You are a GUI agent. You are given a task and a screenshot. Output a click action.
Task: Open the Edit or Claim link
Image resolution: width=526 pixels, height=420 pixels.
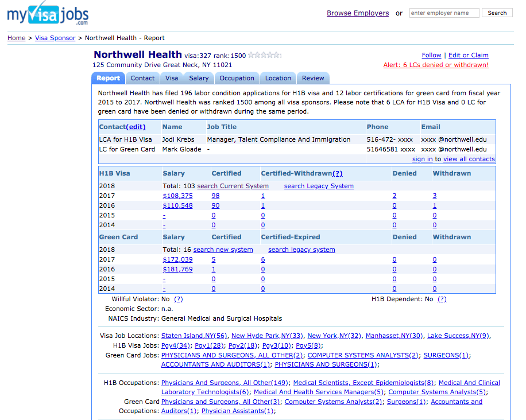click(x=469, y=55)
